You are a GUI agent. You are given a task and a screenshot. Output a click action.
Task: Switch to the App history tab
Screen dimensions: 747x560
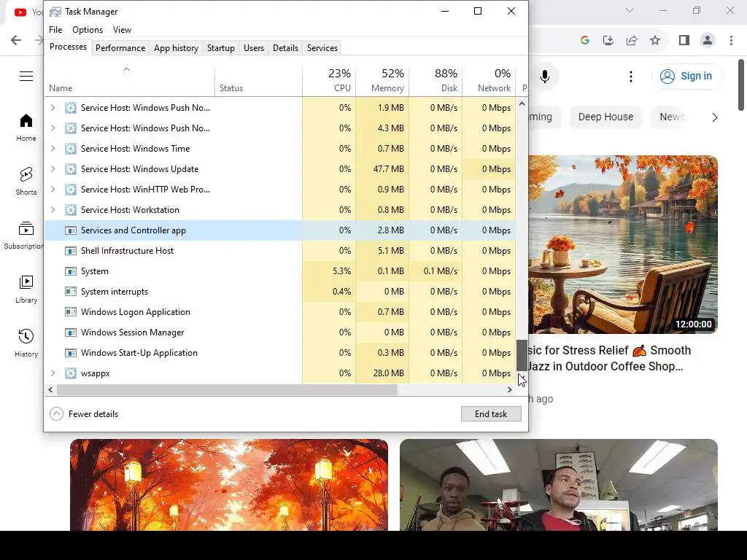177,48
